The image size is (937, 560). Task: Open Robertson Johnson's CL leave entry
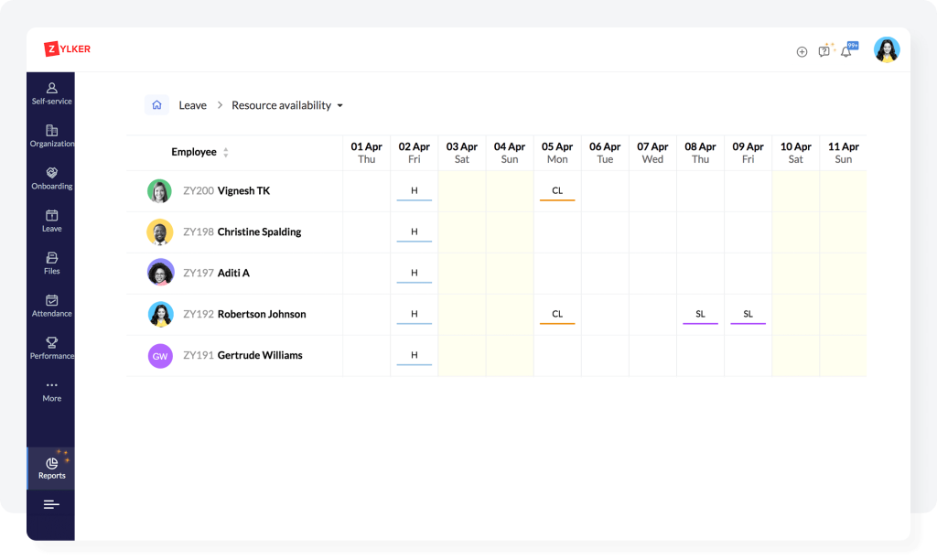[x=557, y=313]
